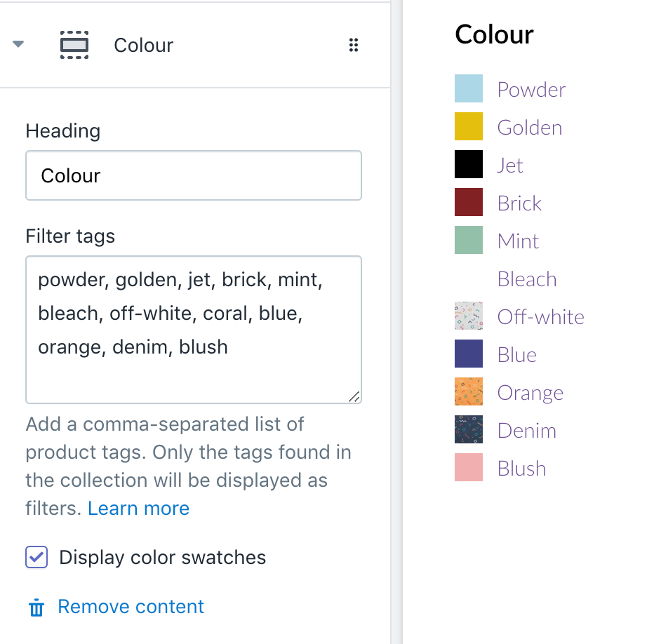Collapse the Colour section arrow
The width and height of the screenshot is (661, 644).
[18, 45]
